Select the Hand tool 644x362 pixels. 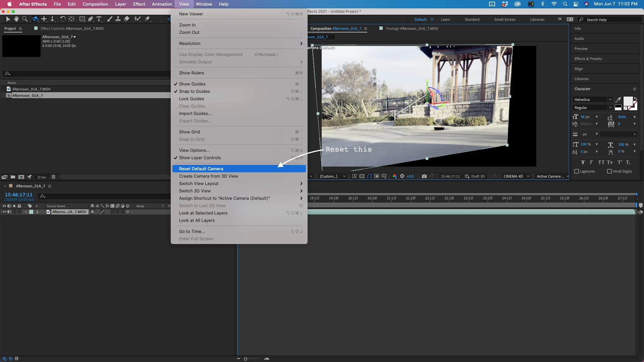point(16,19)
